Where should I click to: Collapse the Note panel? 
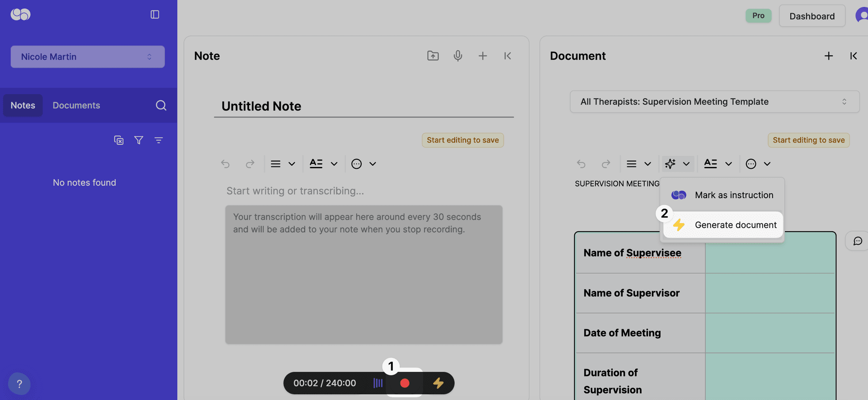[508, 56]
